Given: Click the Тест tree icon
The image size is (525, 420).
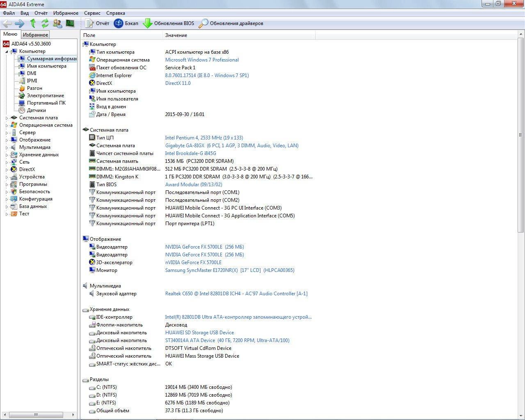Looking at the screenshot, I should pyautogui.click(x=14, y=214).
